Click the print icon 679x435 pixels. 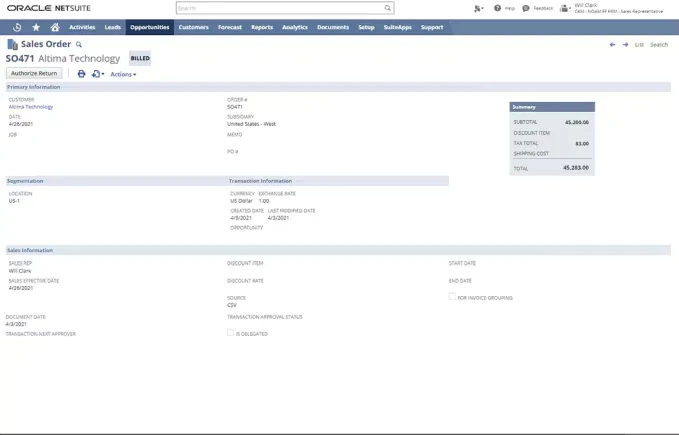pos(82,74)
